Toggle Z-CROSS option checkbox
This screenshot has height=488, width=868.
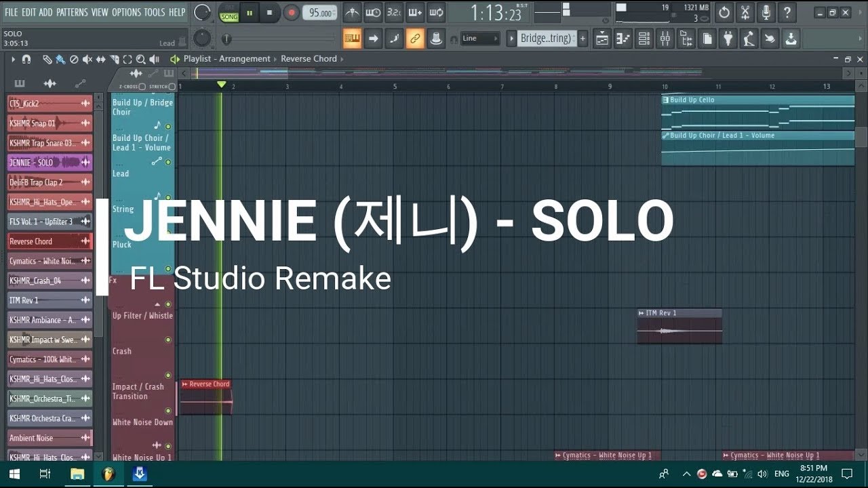tap(142, 87)
